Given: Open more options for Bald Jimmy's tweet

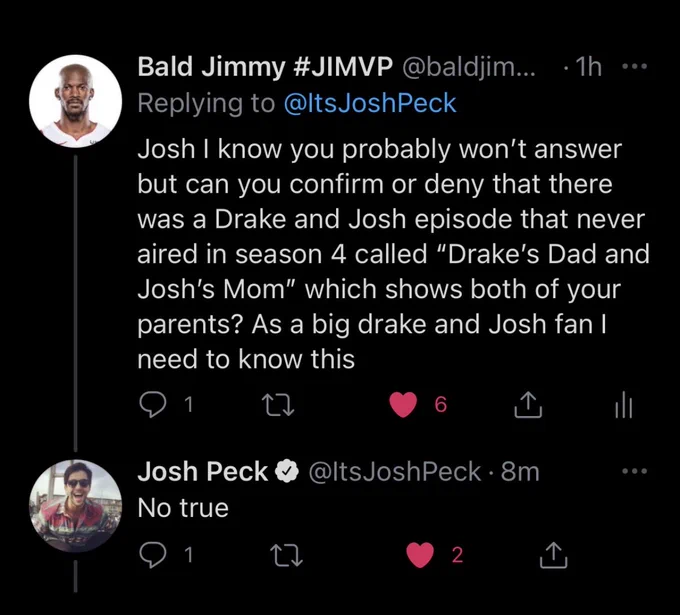Looking at the screenshot, I should click(634, 67).
